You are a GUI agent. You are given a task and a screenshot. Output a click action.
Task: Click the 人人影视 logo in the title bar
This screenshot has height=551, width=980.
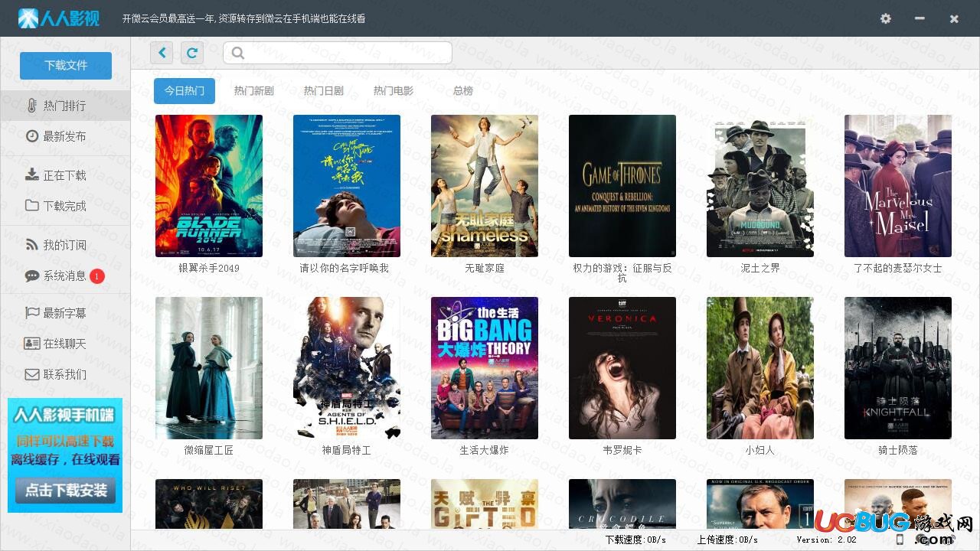click(59, 18)
